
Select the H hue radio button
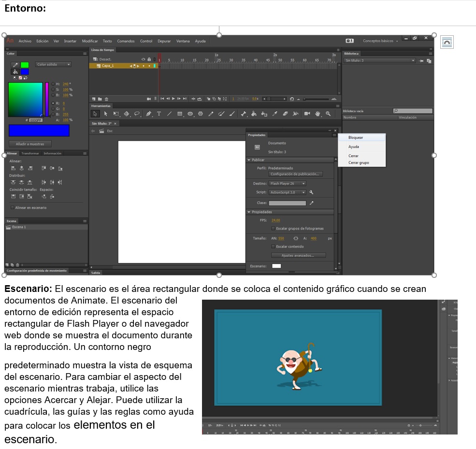(53, 84)
